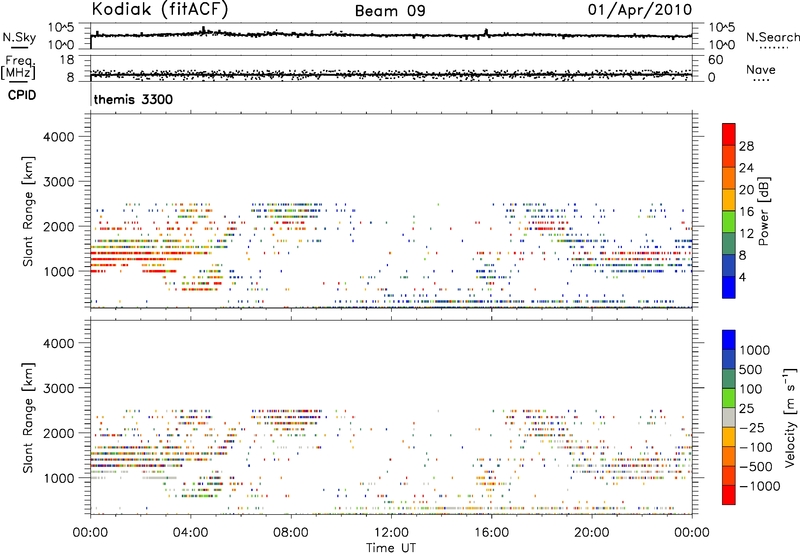This screenshot has height=554, width=800.
Task: Click 'Slant Range [km]' label of velocity panel
Action: 28,418
